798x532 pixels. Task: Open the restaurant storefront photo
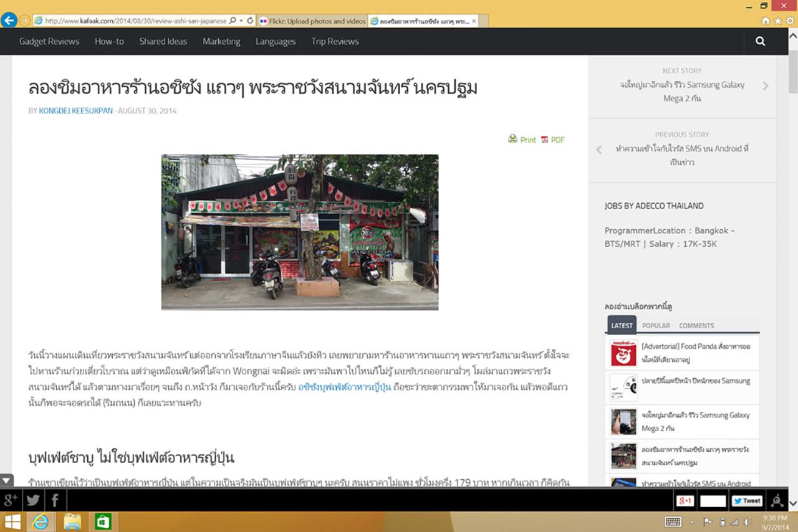click(300, 232)
